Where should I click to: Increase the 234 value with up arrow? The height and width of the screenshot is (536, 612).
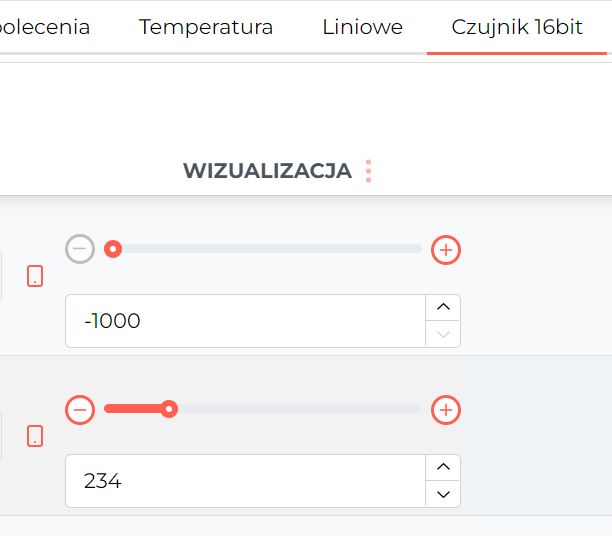[443, 467]
